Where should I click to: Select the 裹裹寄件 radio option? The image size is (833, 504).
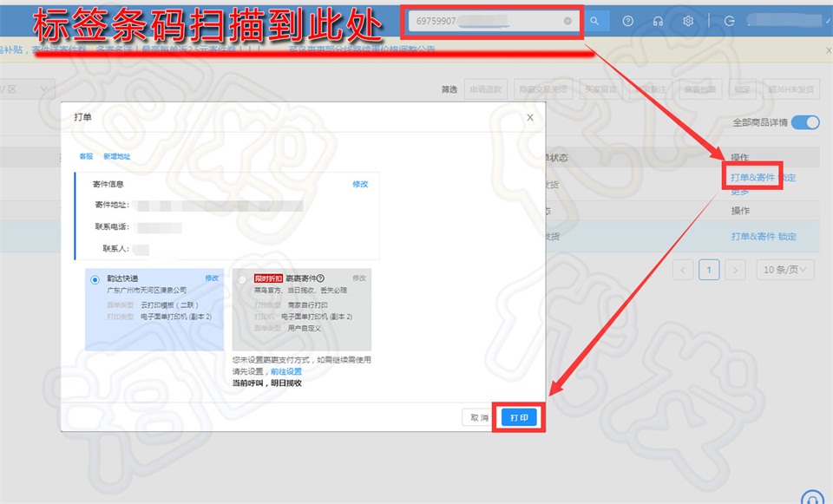(241, 279)
